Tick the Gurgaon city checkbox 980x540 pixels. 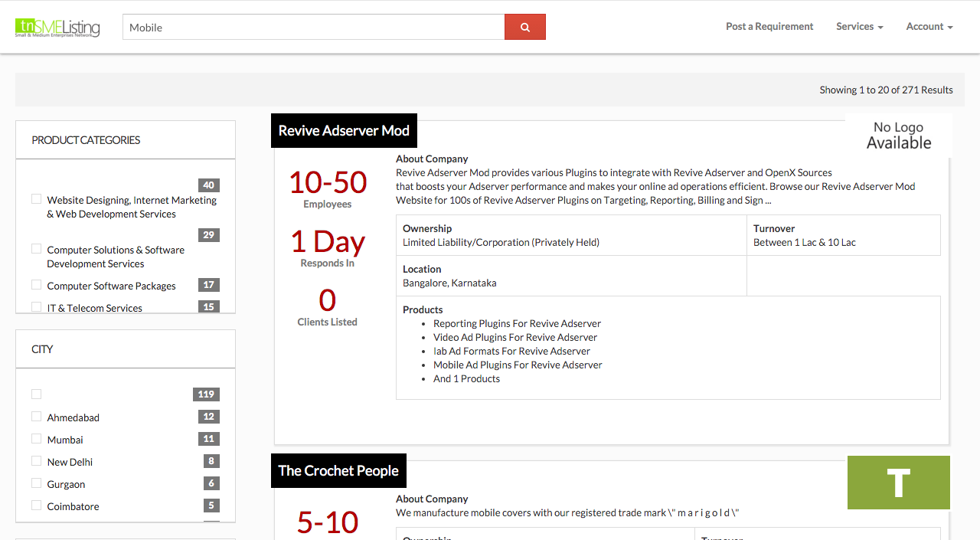[36, 483]
